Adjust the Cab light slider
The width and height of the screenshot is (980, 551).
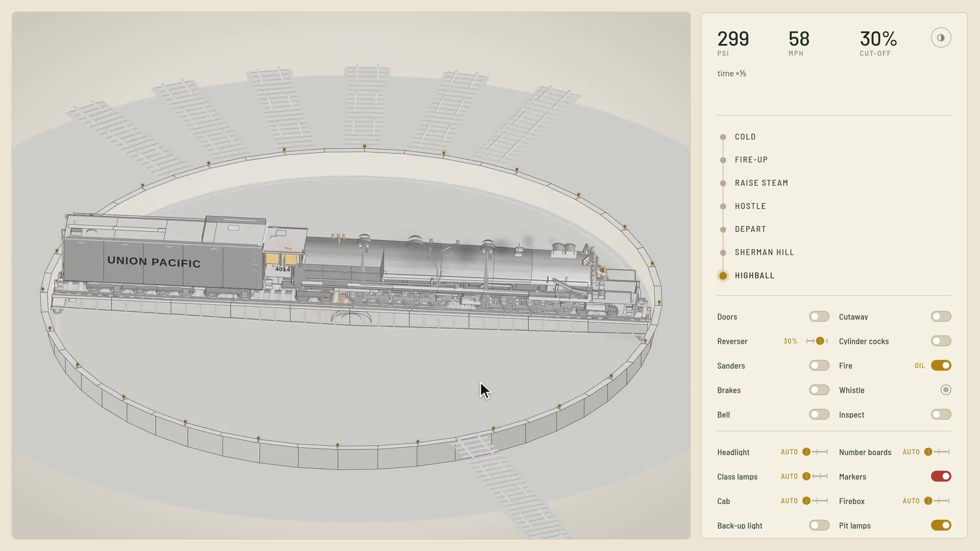click(815, 501)
